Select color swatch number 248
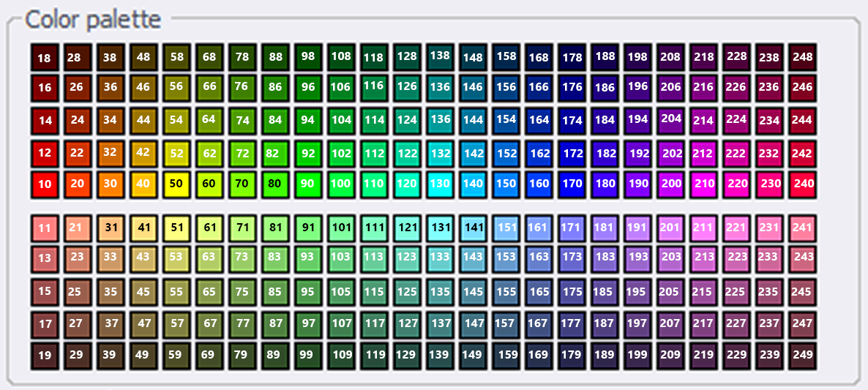The image size is (868, 390). [803, 57]
